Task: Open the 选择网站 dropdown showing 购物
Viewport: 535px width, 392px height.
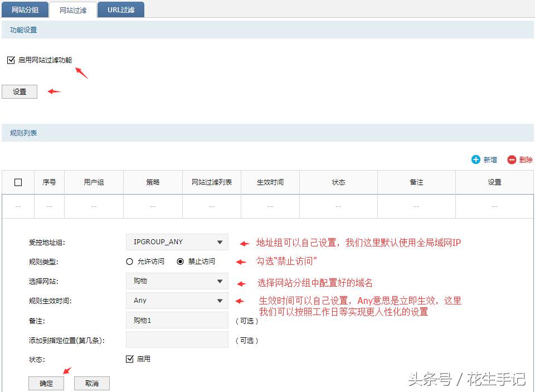Action: click(x=177, y=280)
